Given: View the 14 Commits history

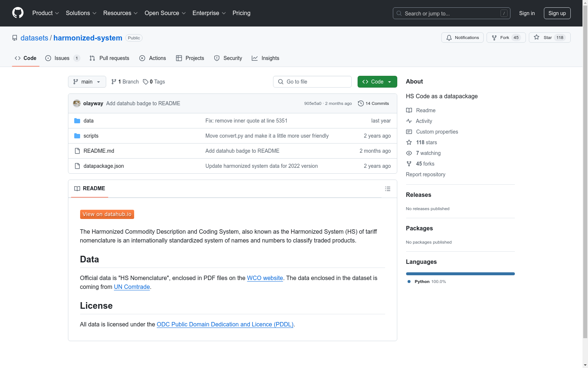Looking at the screenshot, I should point(373,103).
